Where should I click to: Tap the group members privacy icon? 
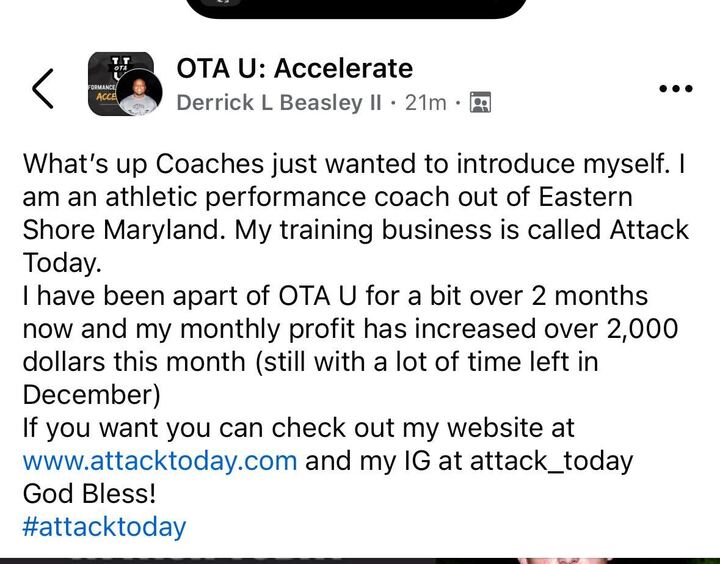pos(480,103)
